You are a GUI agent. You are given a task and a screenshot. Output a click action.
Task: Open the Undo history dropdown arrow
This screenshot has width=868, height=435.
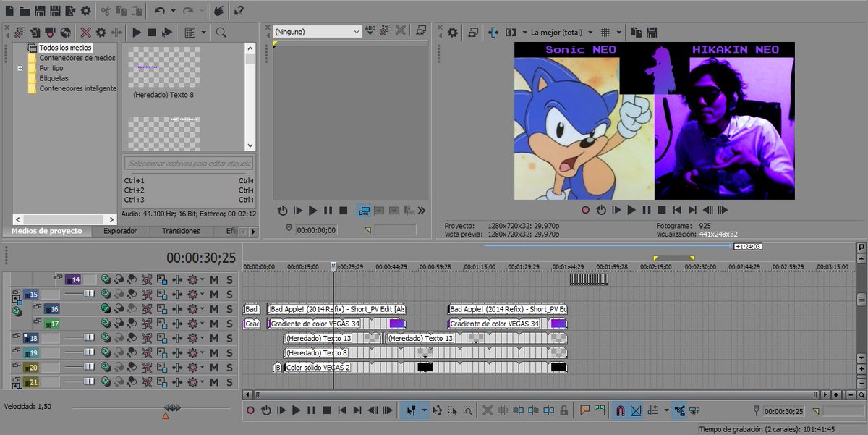click(x=172, y=11)
